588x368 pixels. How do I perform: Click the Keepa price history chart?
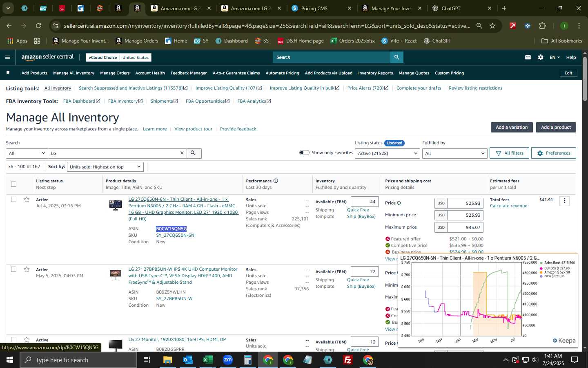pos(488,300)
